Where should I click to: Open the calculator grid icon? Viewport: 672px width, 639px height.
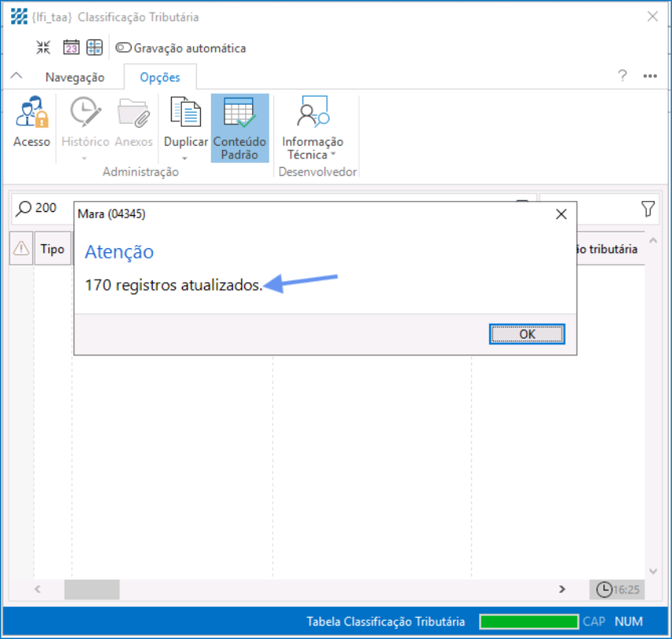point(95,48)
